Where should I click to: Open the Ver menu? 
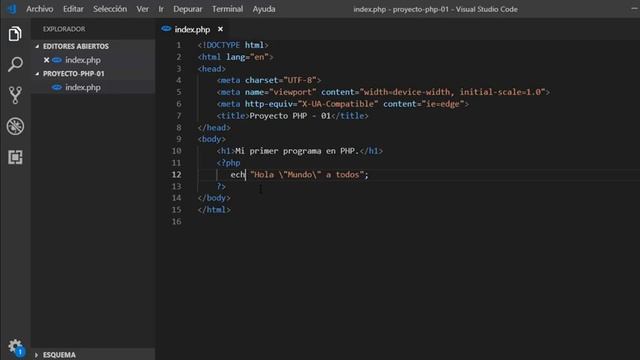(142, 9)
